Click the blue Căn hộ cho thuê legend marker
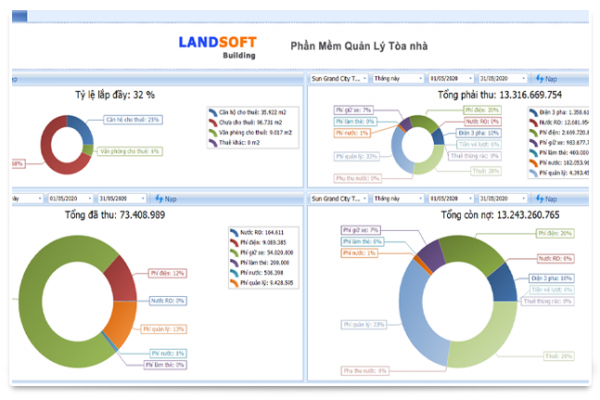This screenshot has height=400, width=600. (x=212, y=113)
